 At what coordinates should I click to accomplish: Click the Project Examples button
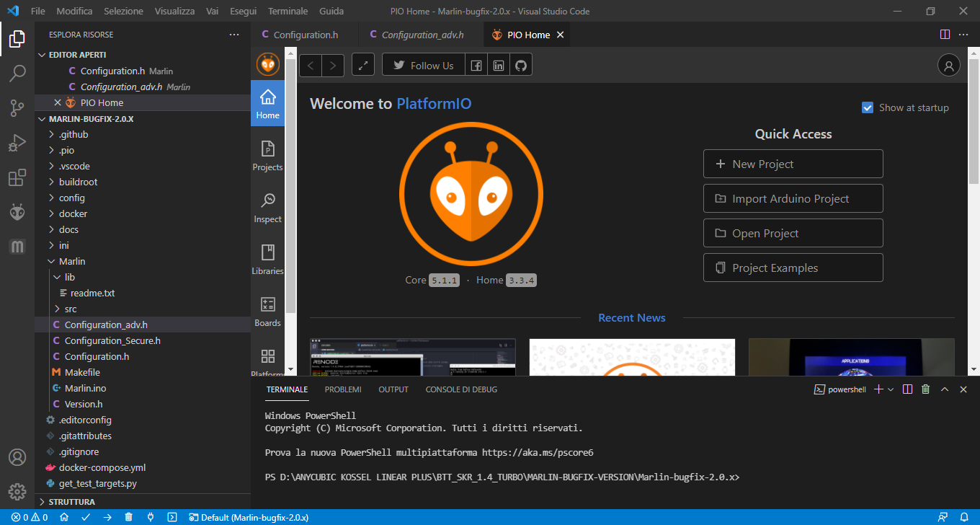coord(793,268)
